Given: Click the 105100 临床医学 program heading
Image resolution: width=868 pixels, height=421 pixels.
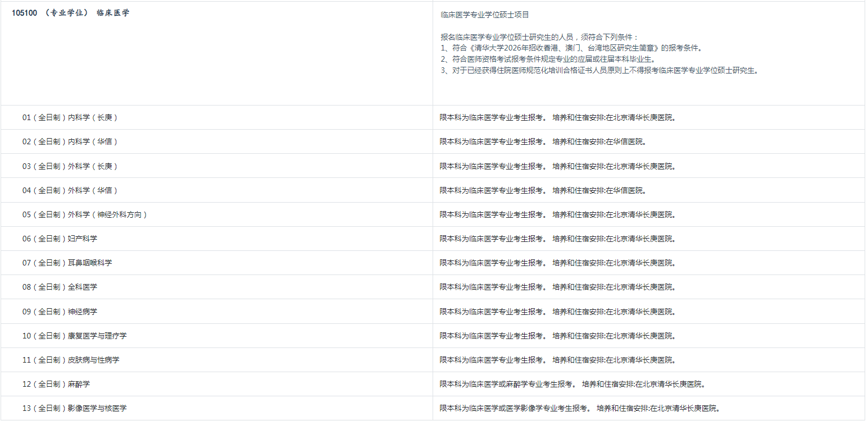Looking at the screenshot, I should (x=71, y=13).
